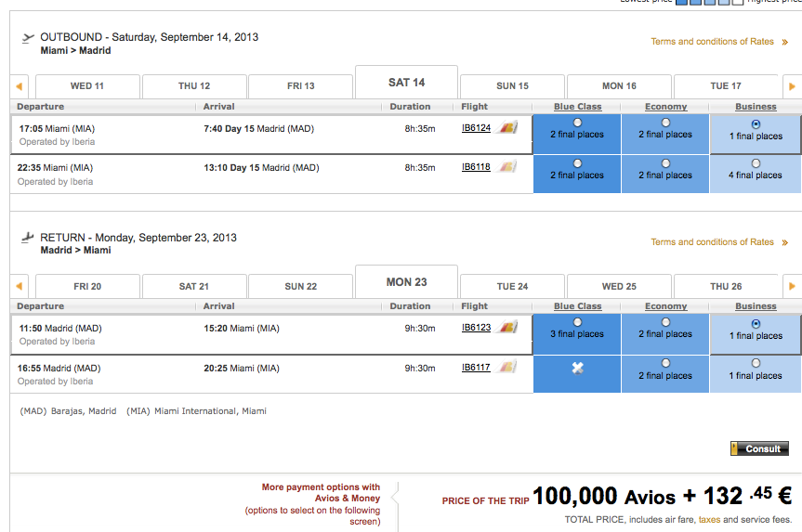
Task: Click the Iberia logo beside flight IB6123
Action: pyautogui.click(x=507, y=327)
